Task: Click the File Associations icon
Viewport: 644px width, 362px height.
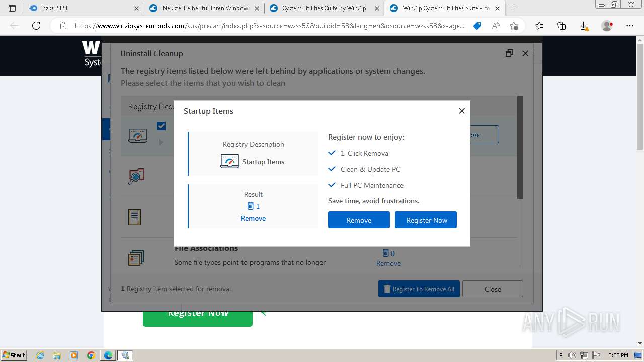Action: (136, 258)
